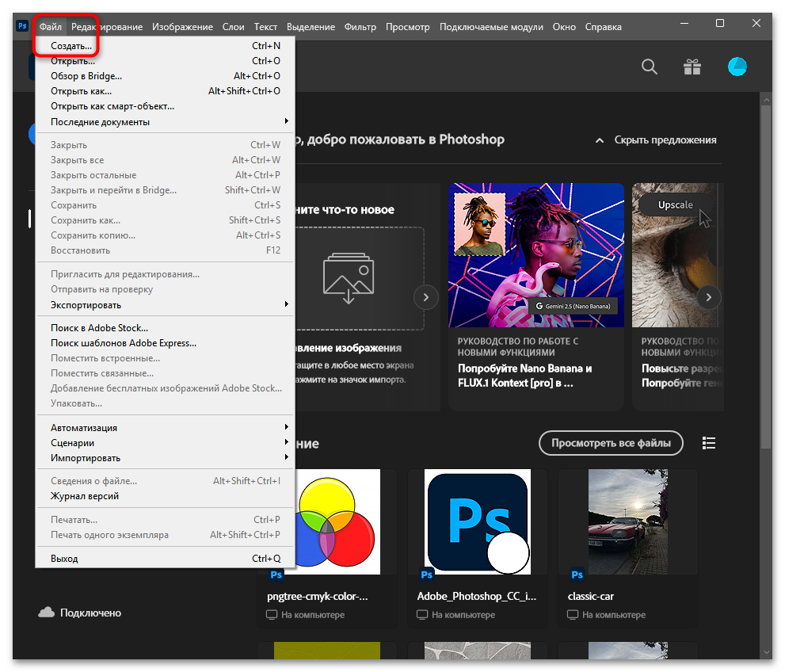Click the Ps badge on classic-car thumbnail
The width and height of the screenshot is (785, 672).
pos(577,575)
